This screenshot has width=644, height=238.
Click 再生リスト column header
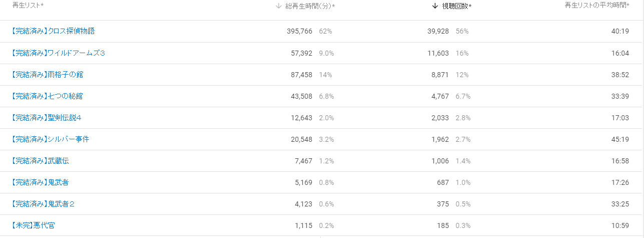[28, 6]
